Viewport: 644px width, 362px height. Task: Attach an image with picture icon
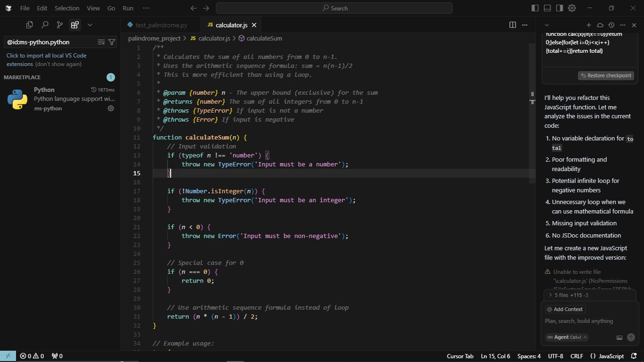[x=619, y=337]
